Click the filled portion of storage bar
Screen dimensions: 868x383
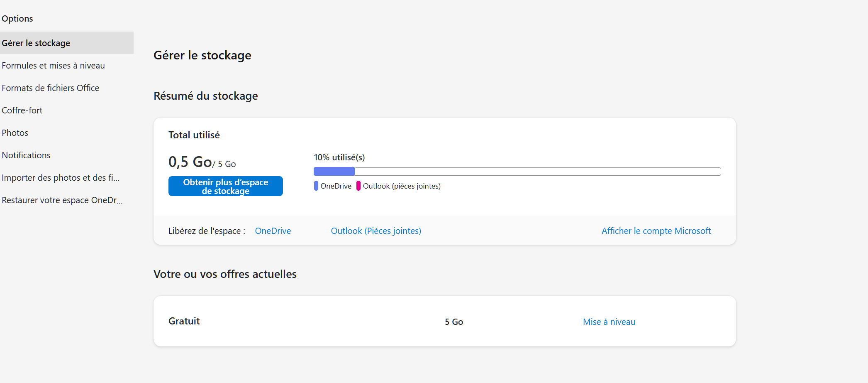(334, 172)
